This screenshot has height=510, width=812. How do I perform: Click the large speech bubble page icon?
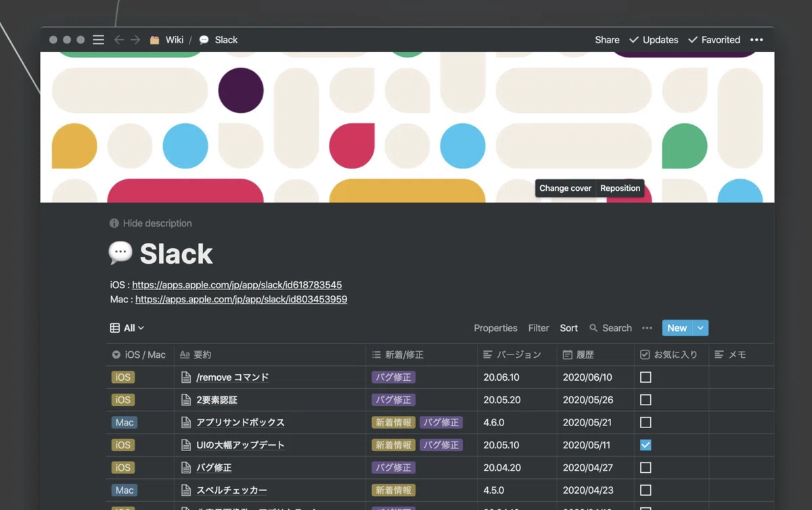(x=120, y=253)
